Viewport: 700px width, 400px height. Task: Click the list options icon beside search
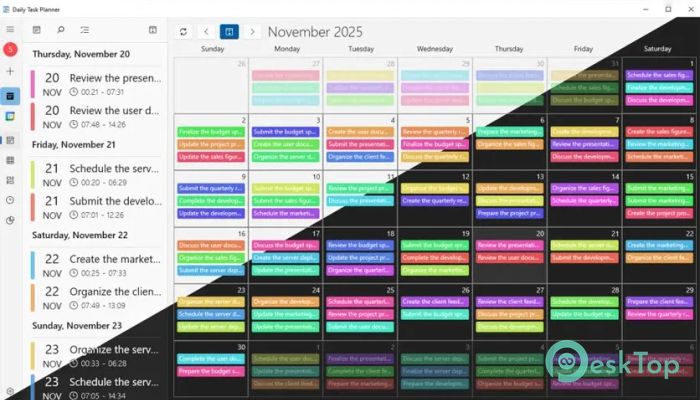click(x=85, y=30)
